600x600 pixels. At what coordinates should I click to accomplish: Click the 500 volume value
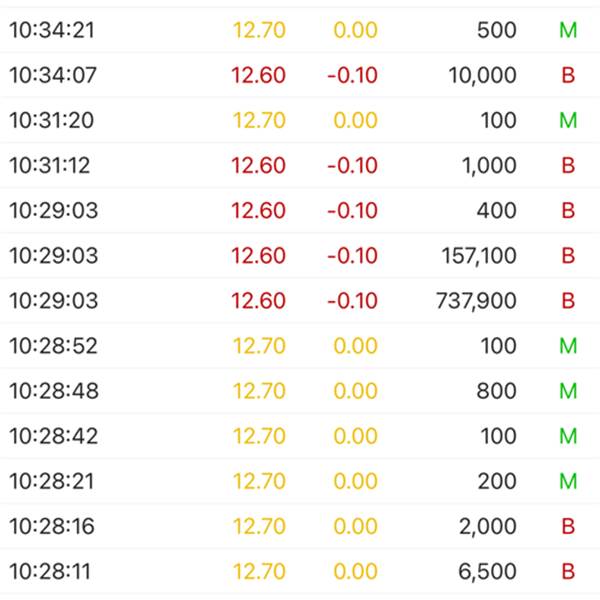(497, 30)
